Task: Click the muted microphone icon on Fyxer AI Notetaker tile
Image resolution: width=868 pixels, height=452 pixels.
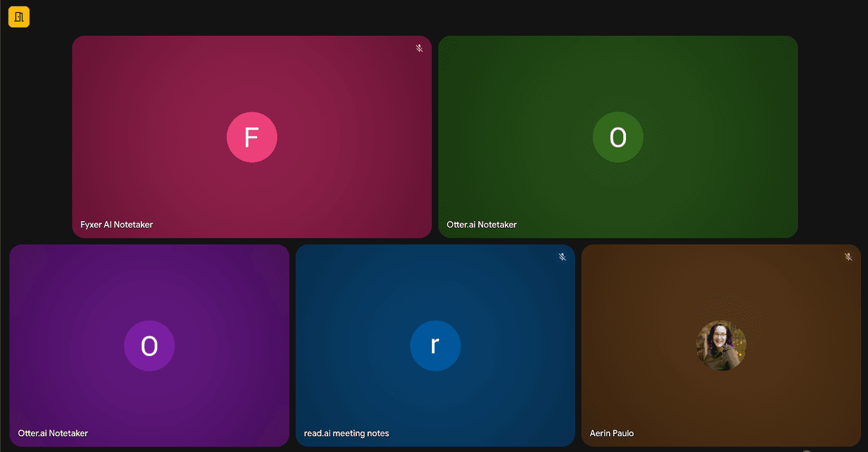Action: 419,48
